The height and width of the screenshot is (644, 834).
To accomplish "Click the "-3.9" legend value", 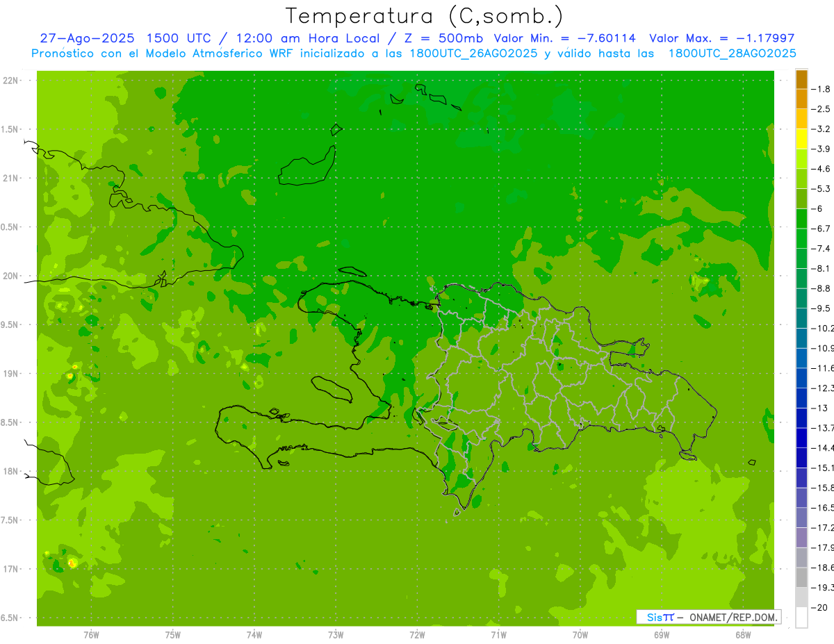I will click(821, 149).
